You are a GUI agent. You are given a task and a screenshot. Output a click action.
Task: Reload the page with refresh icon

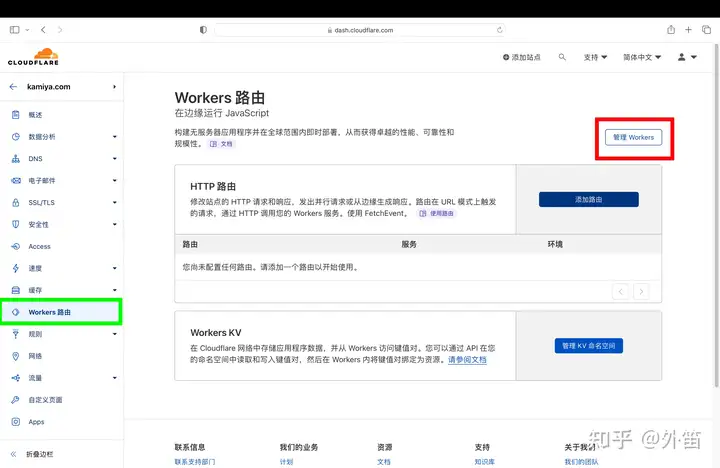pos(500,30)
